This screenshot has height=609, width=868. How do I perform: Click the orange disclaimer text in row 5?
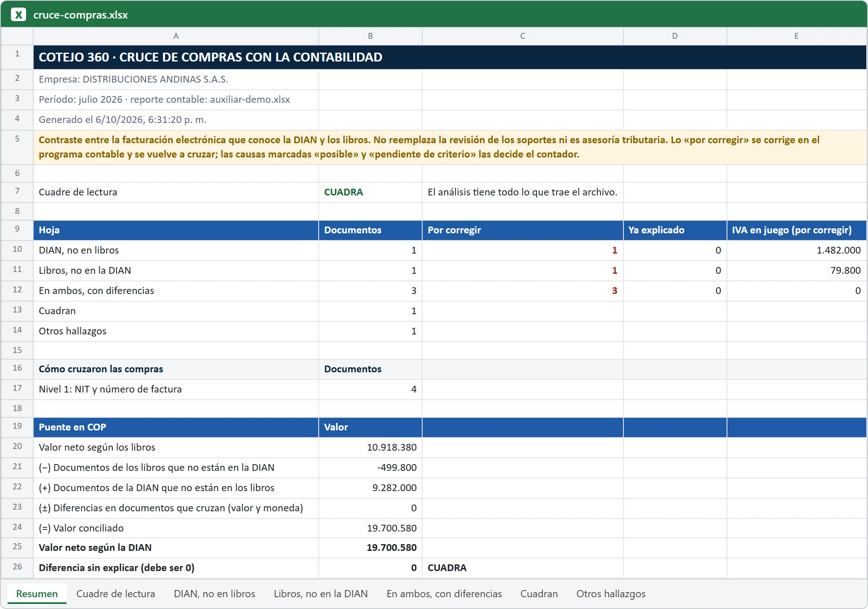450,147
